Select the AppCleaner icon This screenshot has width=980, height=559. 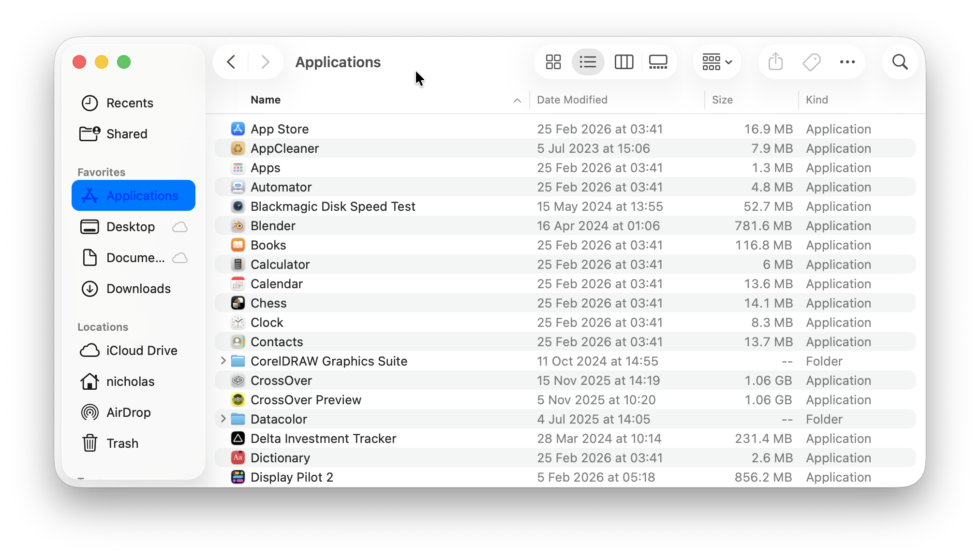pos(238,148)
